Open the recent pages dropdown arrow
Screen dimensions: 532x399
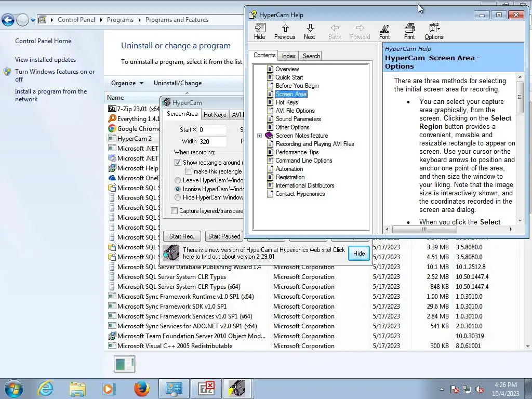point(33,20)
